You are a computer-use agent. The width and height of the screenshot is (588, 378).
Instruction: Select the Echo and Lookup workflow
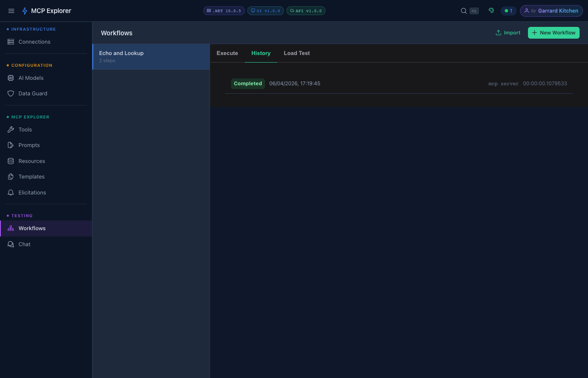pos(150,56)
